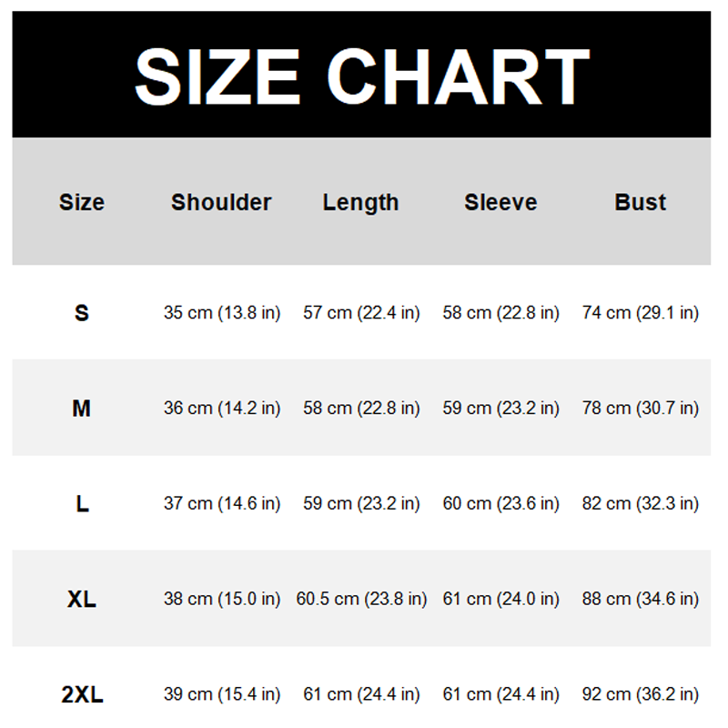Click the 37 cm (14.6 in) shoulder value

(x=222, y=504)
